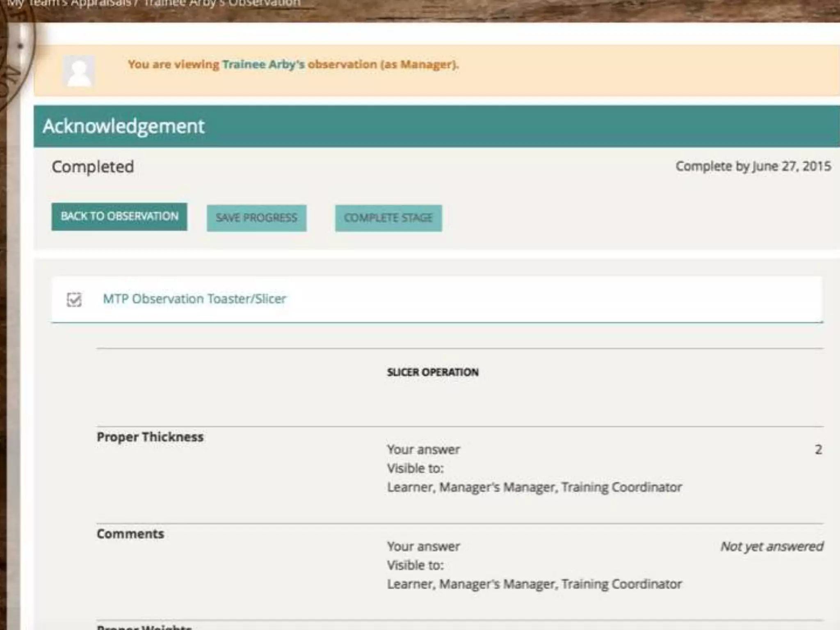Click the Completed status text

click(x=93, y=167)
